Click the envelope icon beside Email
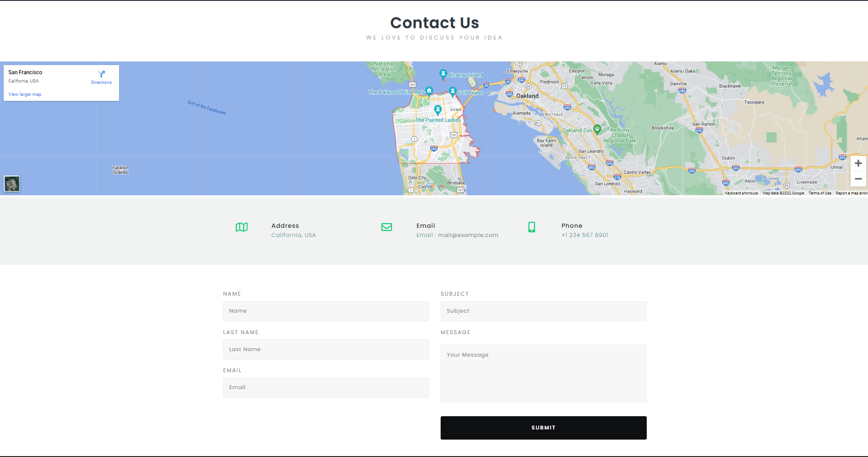This screenshot has width=868, height=457. pyautogui.click(x=387, y=227)
